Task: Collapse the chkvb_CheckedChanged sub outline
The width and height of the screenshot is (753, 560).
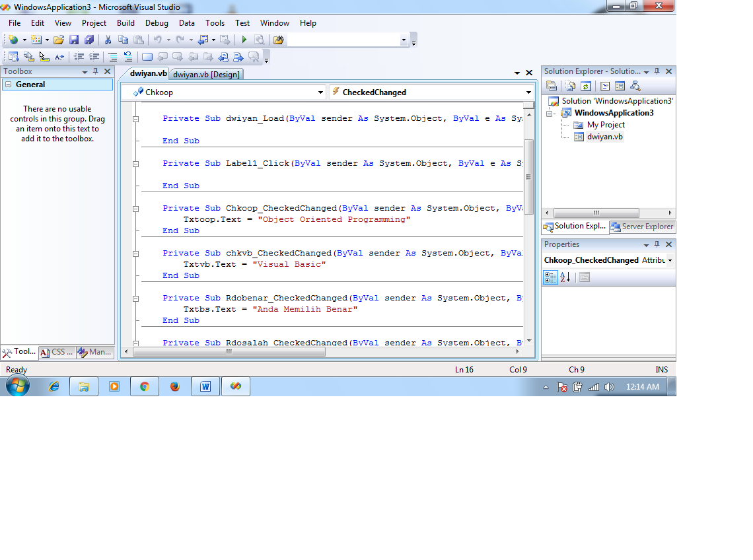Action: [x=136, y=254]
